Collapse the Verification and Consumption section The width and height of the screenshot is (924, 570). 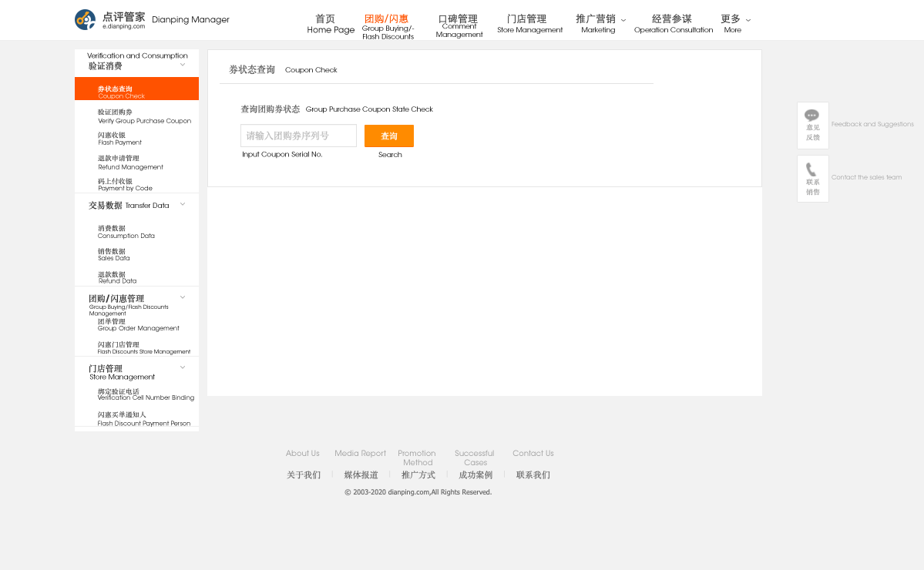[x=183, y=65]
